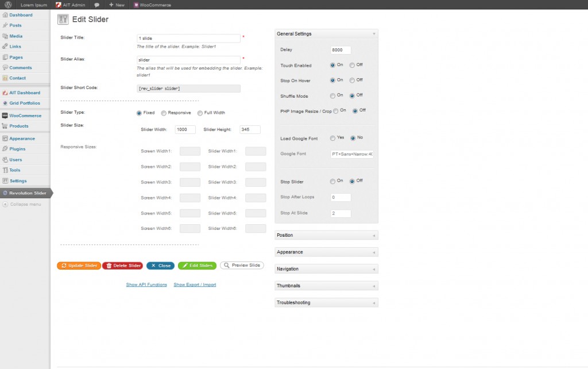Open the Show API Functions link
588x369 pixels.
[146, 285]
